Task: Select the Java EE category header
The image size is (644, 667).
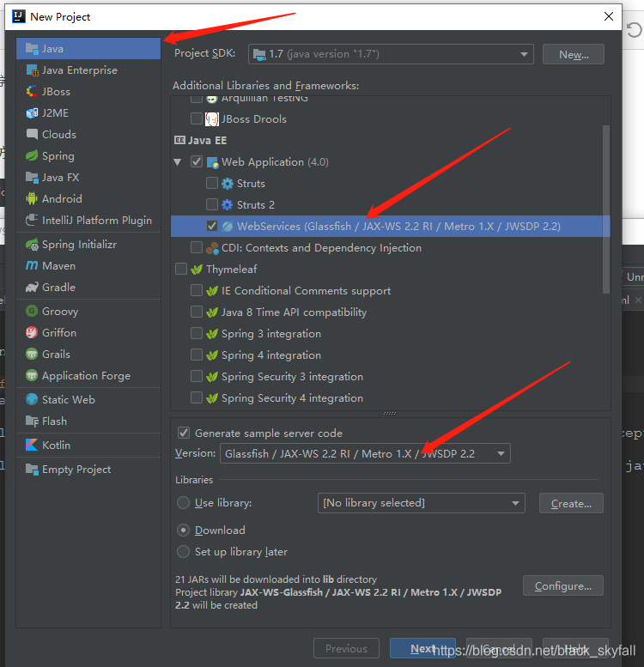Action: 200,141
